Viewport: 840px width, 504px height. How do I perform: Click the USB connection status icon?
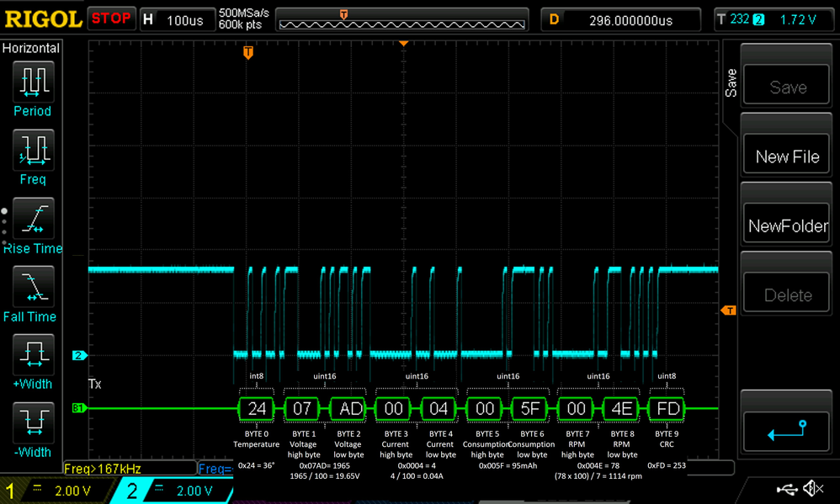point(786,489)
